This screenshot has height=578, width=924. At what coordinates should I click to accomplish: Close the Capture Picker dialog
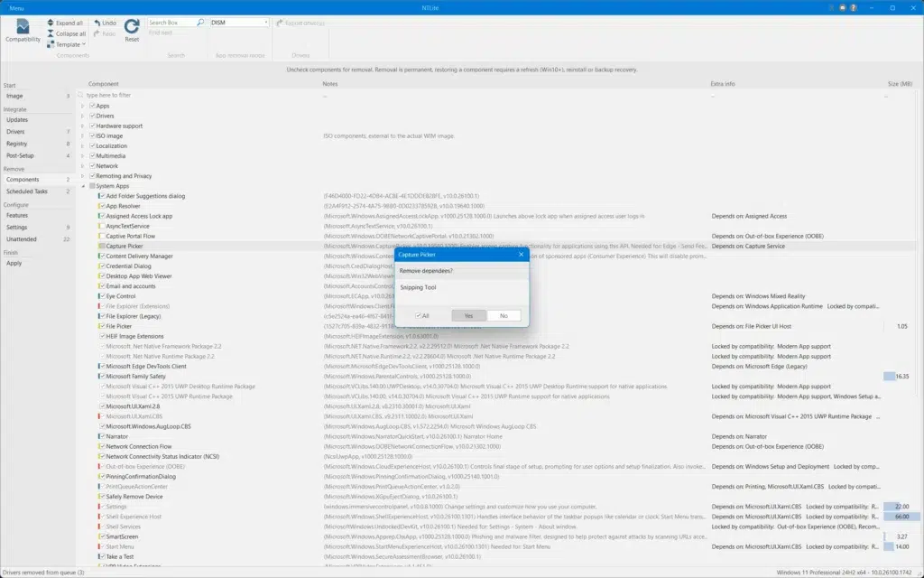pyautogui.click(x=521, y=254)
